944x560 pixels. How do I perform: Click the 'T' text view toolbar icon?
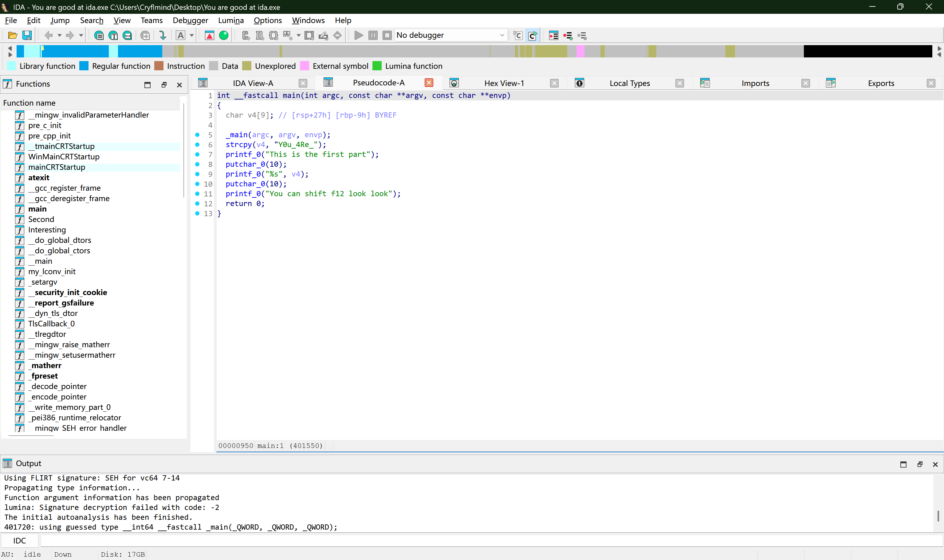click(x=113, y=36)
